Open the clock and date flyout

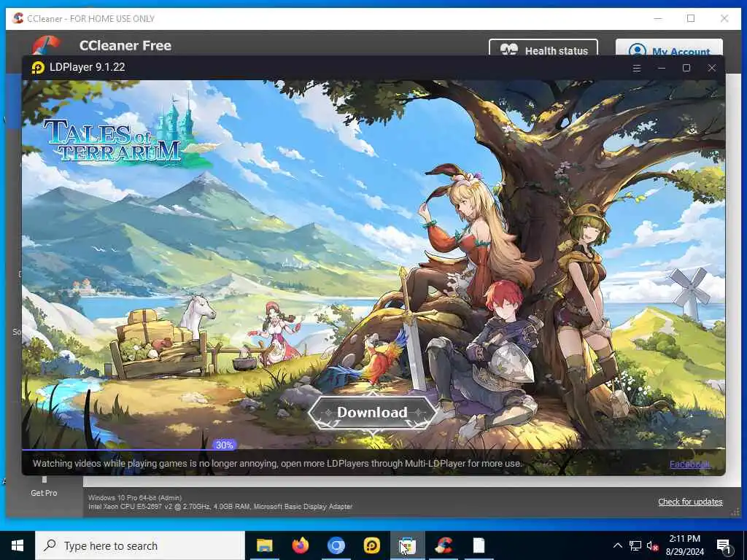(x=684, y=545)
